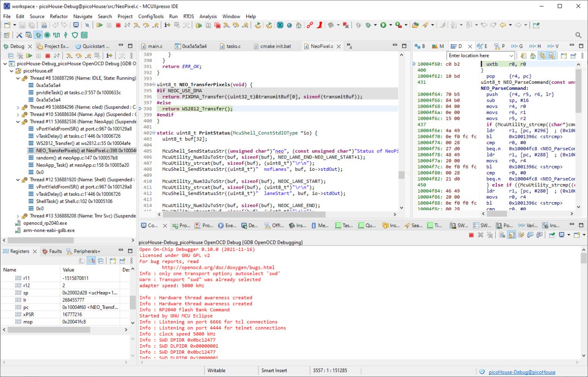Click the editor horizontal scrollbar thumb
Screen dimensions: 588x377
click(244, 214)
